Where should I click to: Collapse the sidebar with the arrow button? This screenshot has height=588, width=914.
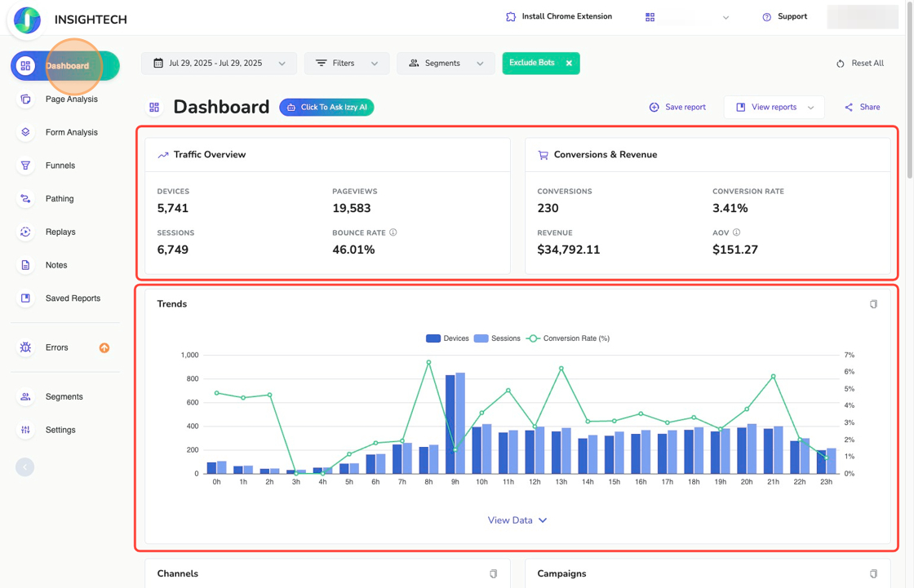tap(24, 467)
